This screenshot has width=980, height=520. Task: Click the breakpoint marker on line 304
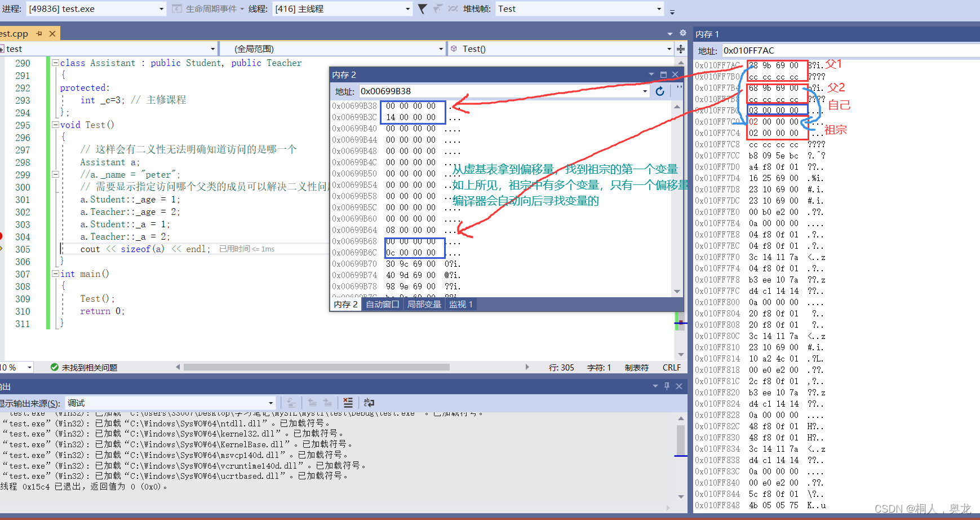(1, 236)
